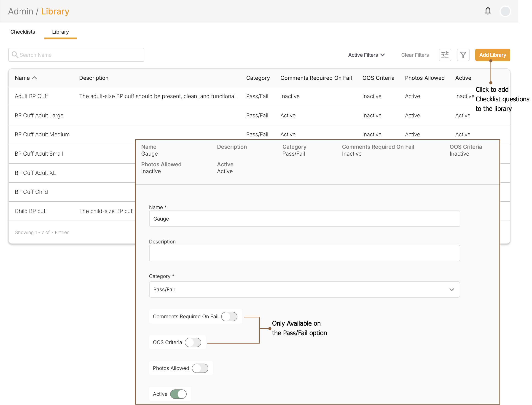Disable the Active toggle in form

[178, 394]
